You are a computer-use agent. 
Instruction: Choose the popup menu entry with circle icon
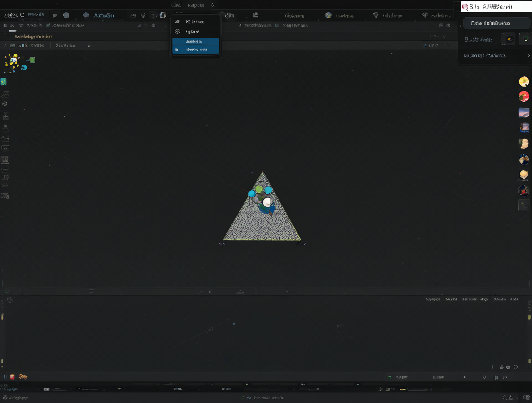[195, 31]
